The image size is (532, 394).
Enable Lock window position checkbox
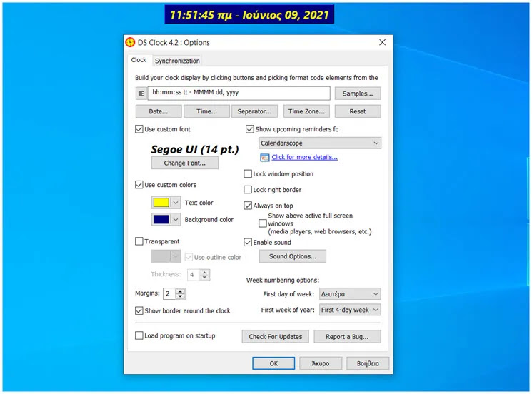[248, 174]
